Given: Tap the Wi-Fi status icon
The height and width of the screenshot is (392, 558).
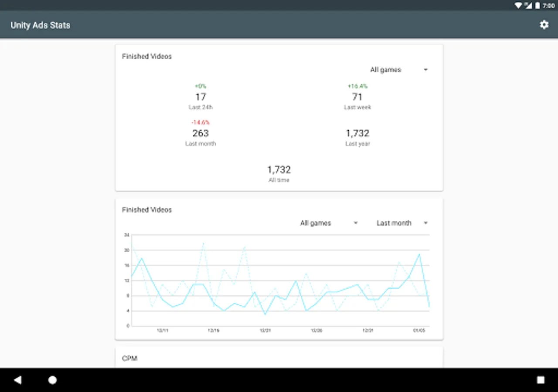Looking at the screenshot, I should (518, 5).
